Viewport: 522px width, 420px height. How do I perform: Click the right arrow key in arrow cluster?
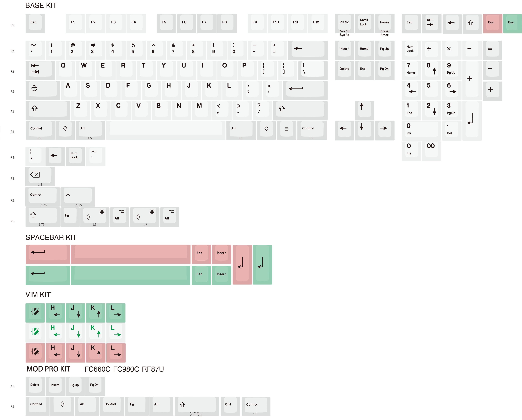point(385,131)
